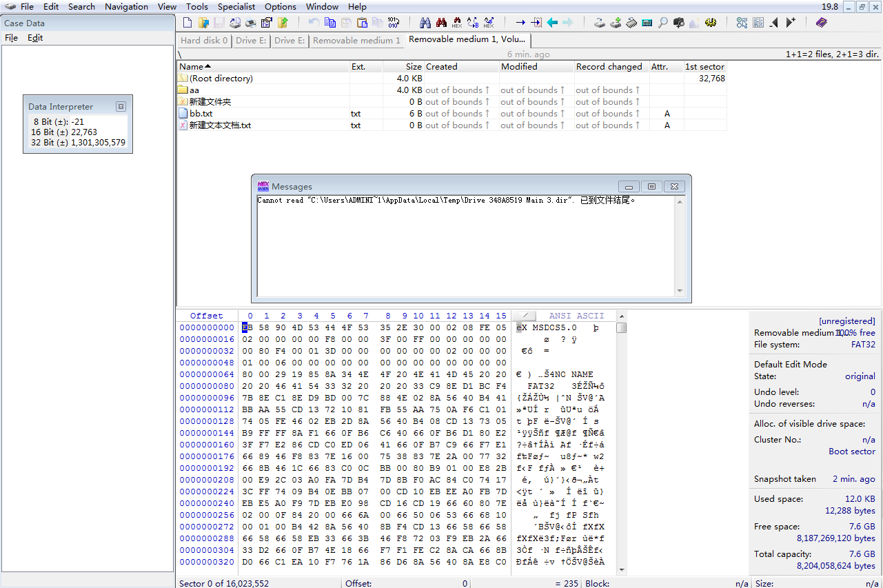Open the program help book icon
Screen dimensions: 883x588
coord(821,22)
